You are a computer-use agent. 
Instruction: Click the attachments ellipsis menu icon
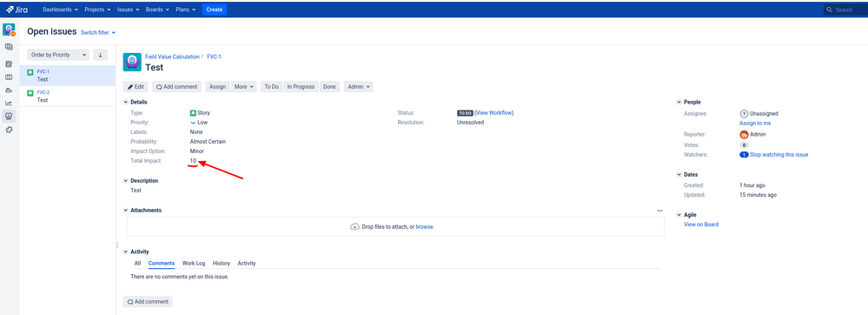(x=659, y=211)
